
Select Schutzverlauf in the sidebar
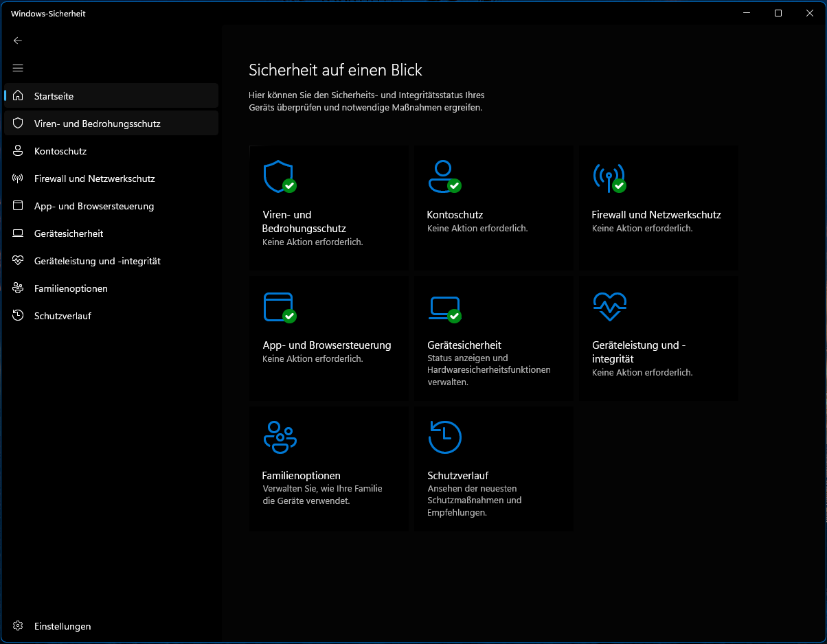coord(63,316)
